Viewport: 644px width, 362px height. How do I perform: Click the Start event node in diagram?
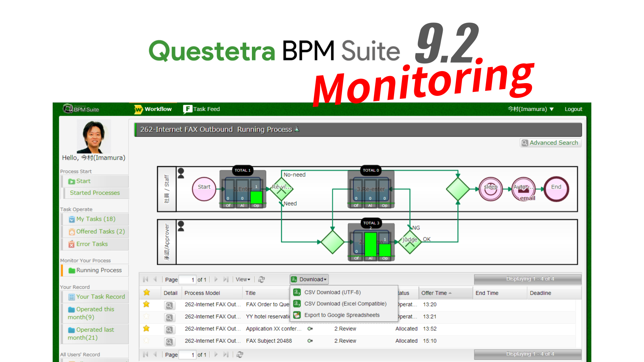(204, 189)
